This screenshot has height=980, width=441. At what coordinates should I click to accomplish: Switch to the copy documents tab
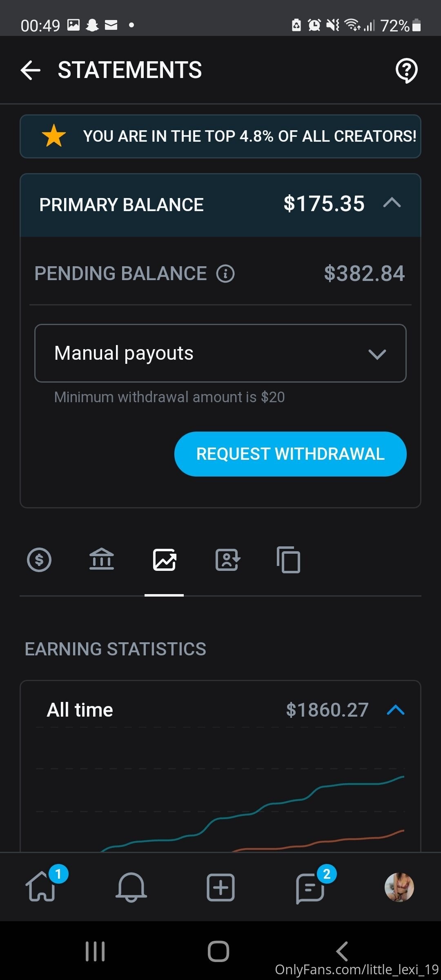(x=289, y=560)
